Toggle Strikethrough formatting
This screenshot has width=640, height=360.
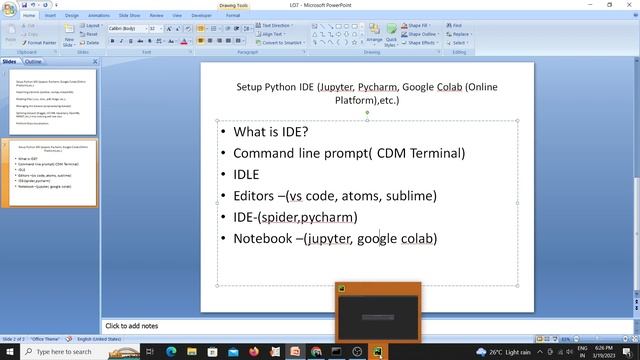tap(140, 41)
